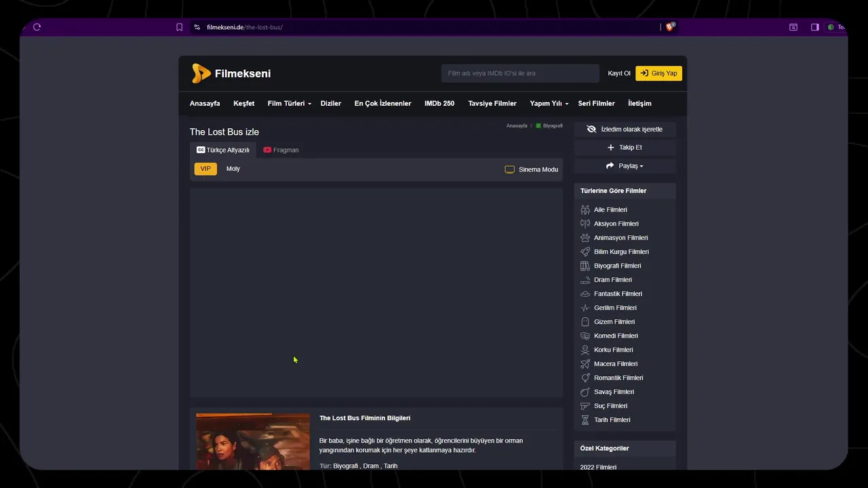Viewport: 868px width, 488px height.
Task: Click the gender symbol icon for Romantik Filmleri
Action: coord(585,378)
